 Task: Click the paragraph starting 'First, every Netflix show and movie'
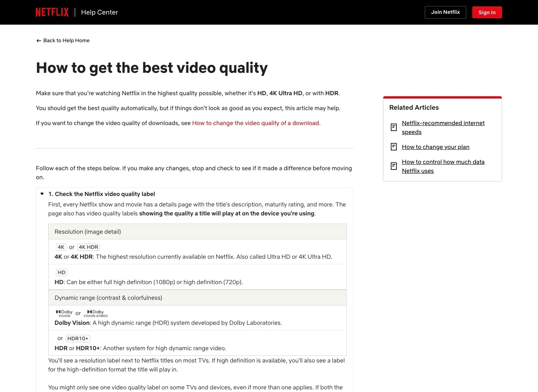click(x=197, y=209)
